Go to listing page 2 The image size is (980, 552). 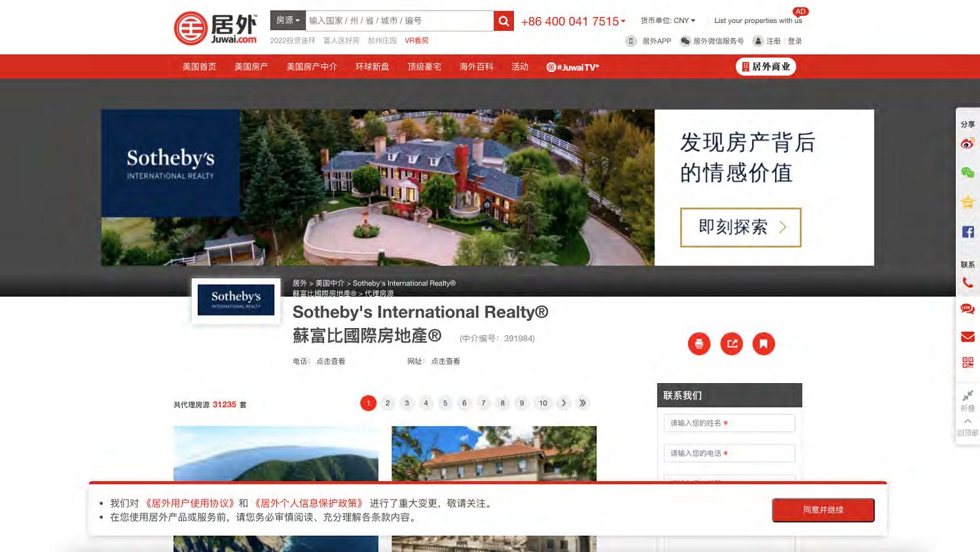point(388,403)
